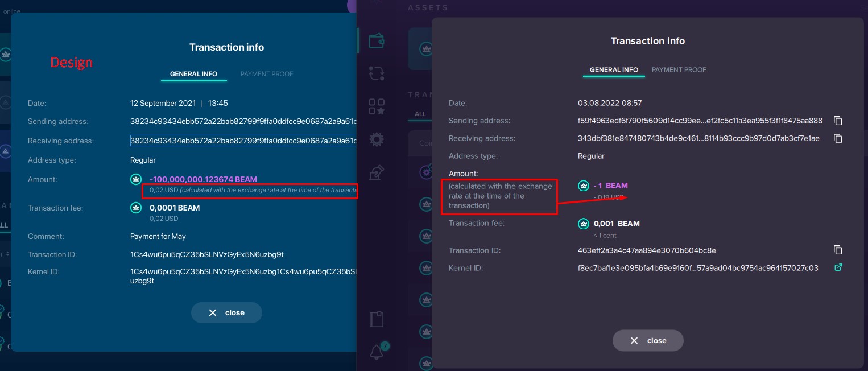Click the BEAM asset icon beside the amount

click(x=584, y=185)
